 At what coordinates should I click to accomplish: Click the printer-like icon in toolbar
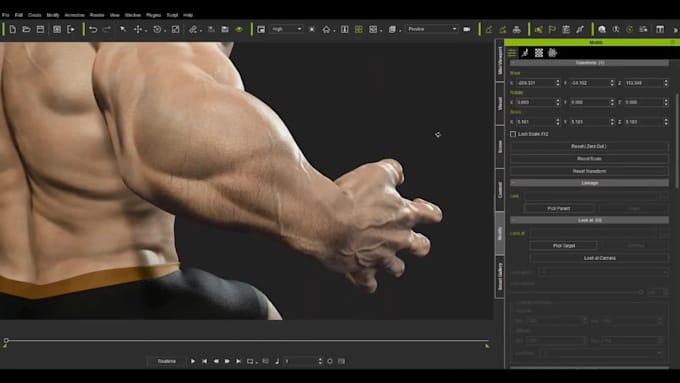pos(517,29)
